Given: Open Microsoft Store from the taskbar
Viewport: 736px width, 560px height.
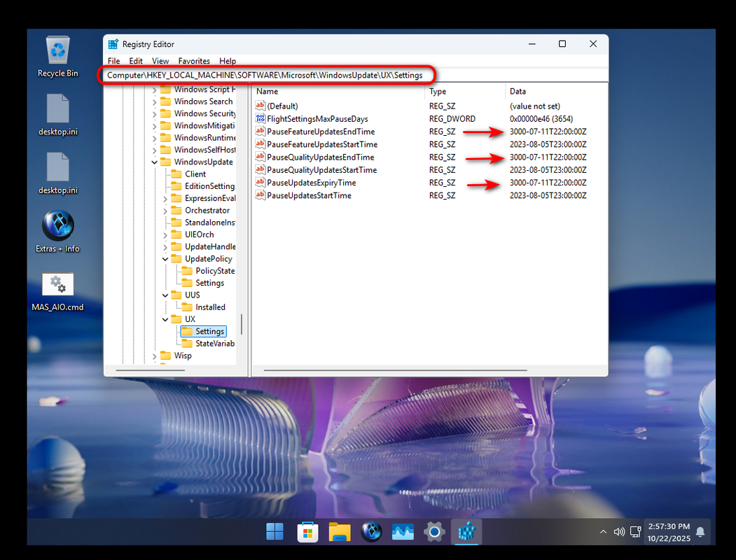Looking at the screenshot, I should point(307,532).
